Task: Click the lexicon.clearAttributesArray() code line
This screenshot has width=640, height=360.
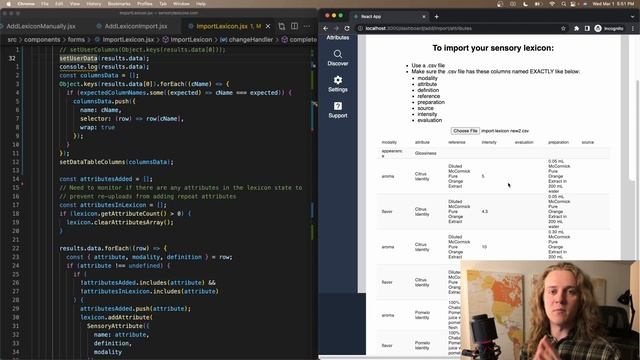Action: click(120, 222)
